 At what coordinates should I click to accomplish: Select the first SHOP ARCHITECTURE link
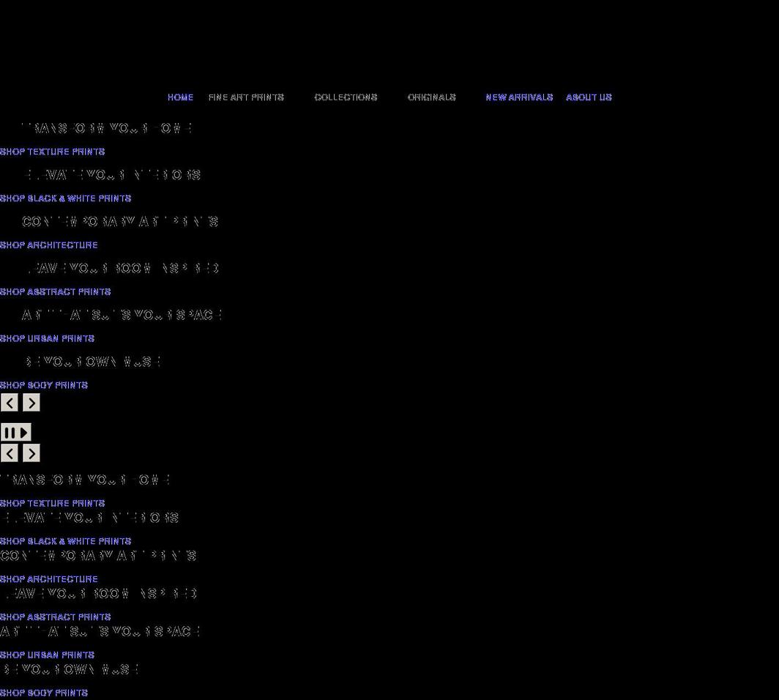click(x=48, y=245)
